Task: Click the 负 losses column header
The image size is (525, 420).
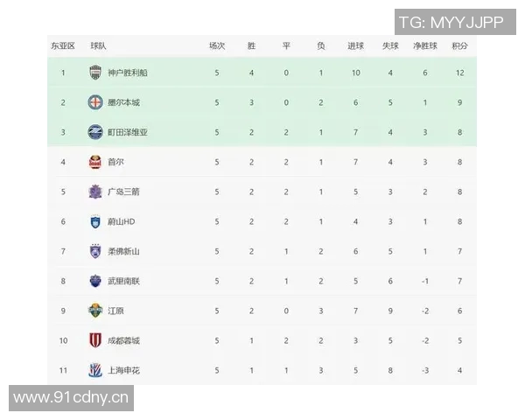Action: pyautogui.click(x=321, y=45)
